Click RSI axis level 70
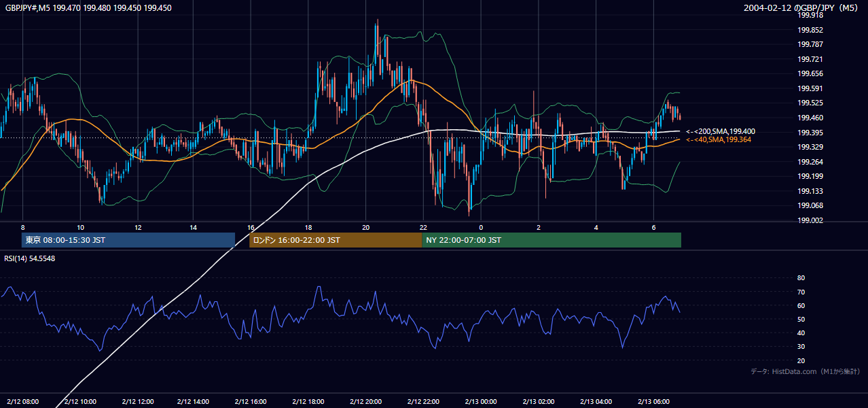 [801, 292]
